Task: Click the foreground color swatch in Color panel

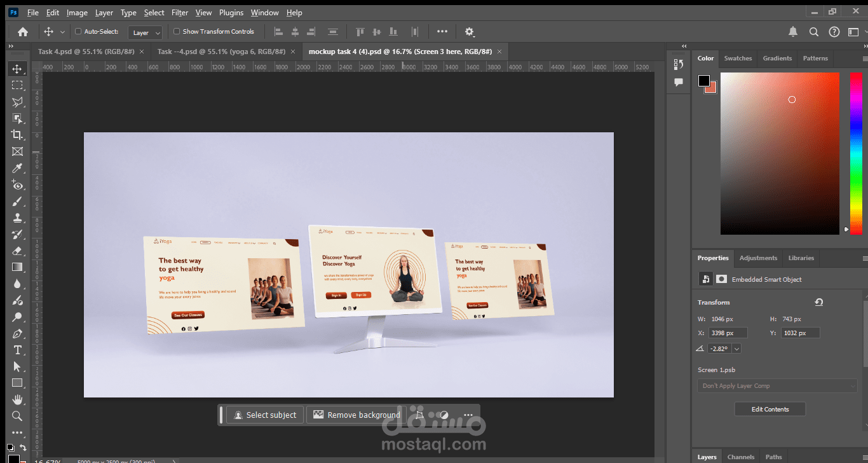Action: (x=704, y=81)
